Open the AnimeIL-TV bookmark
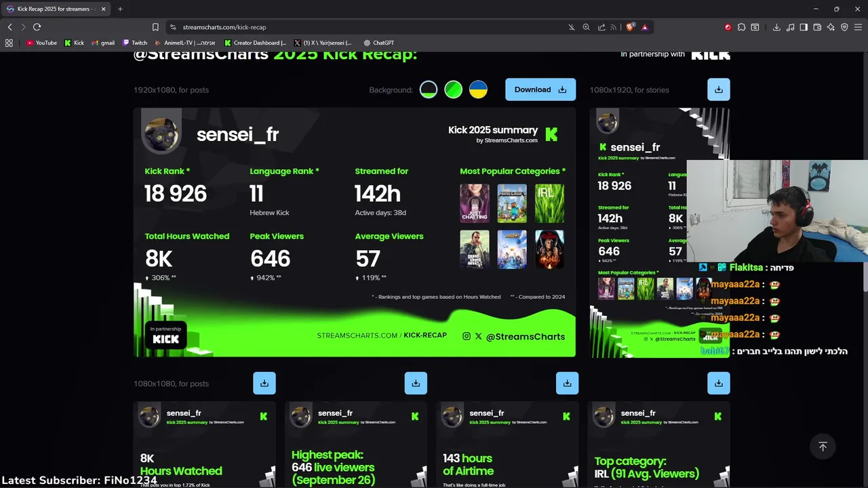Image resolution: width=868 pixels, height=488 pixels. [184, 43]
